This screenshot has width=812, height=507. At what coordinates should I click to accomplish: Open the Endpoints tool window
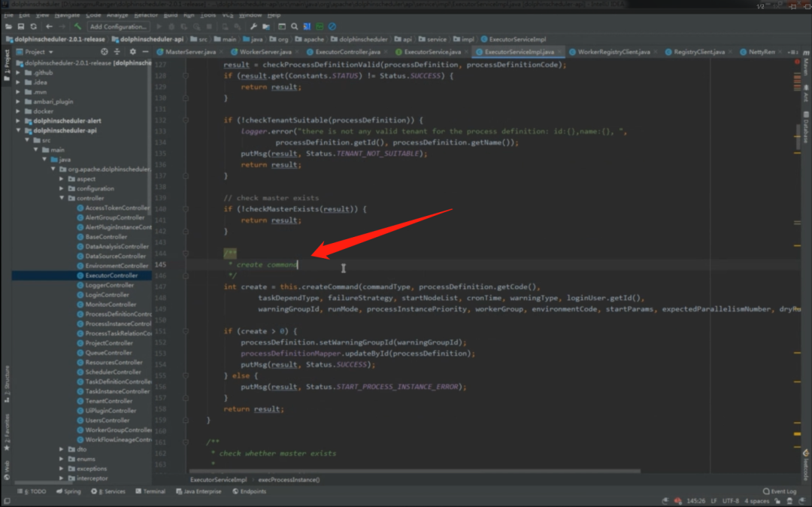coord(249,491)
